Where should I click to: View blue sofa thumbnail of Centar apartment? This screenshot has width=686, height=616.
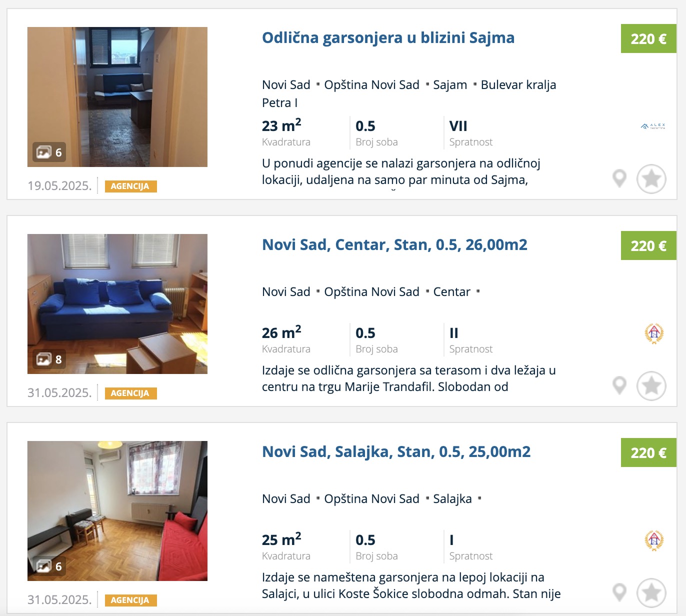coord(117,304)
